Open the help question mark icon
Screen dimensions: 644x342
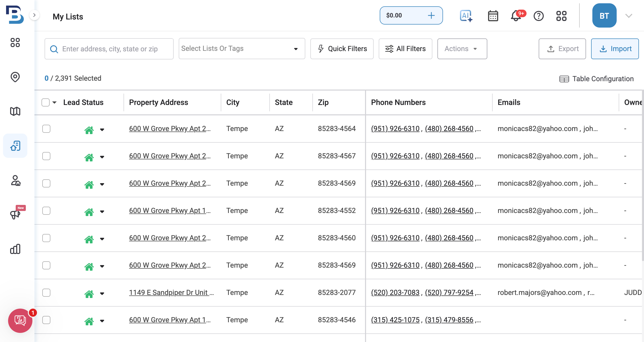click(x=539, y=16)
